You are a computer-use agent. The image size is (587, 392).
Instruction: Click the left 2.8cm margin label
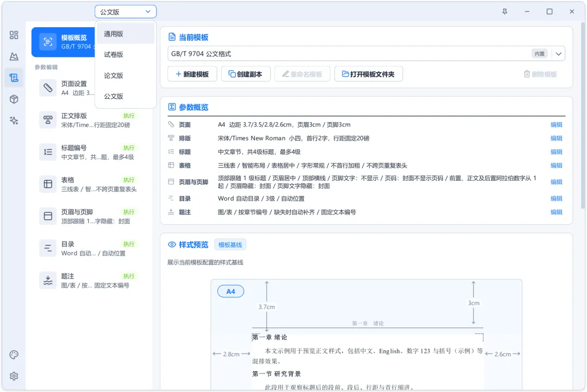231,354
